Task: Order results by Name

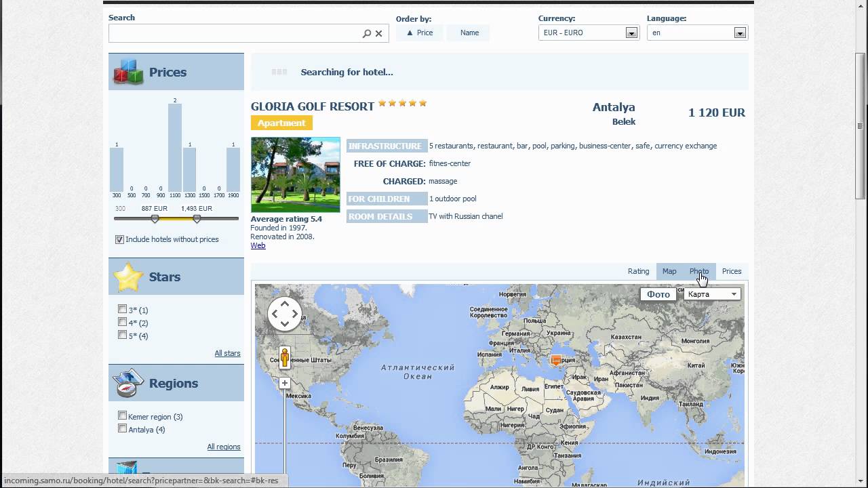Action: pyautogui.click(x=469, y=33)
